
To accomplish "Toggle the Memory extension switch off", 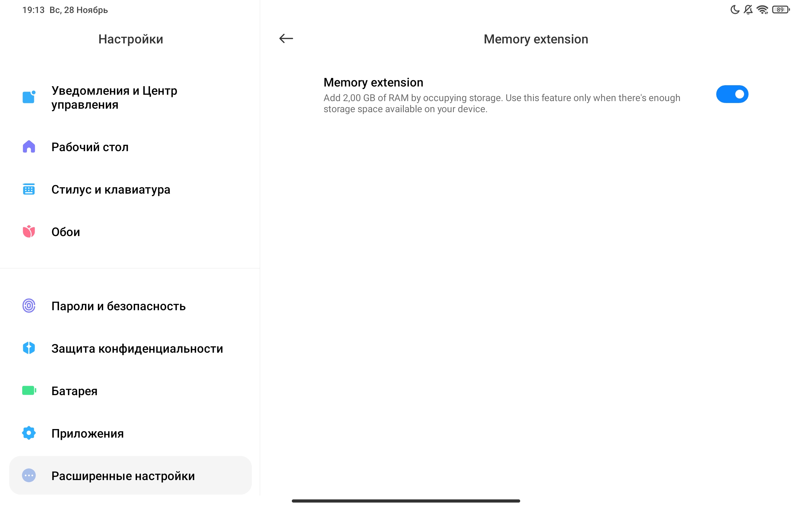I will 732,94.
